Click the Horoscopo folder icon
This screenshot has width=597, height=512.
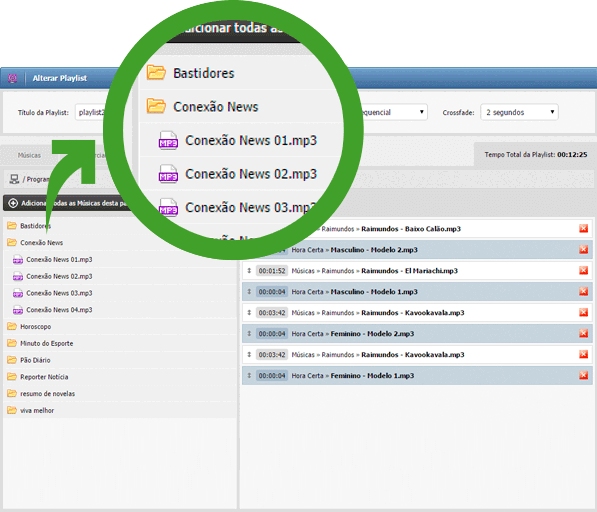[12, 326]
